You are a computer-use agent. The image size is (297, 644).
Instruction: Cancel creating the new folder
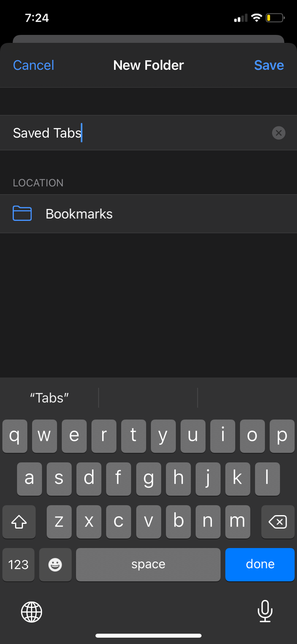click(x=33, y=65)
